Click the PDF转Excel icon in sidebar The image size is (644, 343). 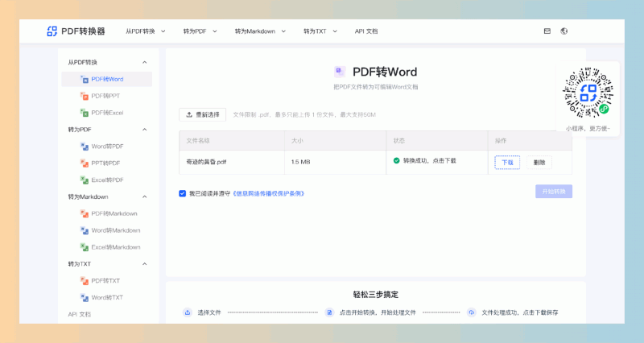click(85, 113)
